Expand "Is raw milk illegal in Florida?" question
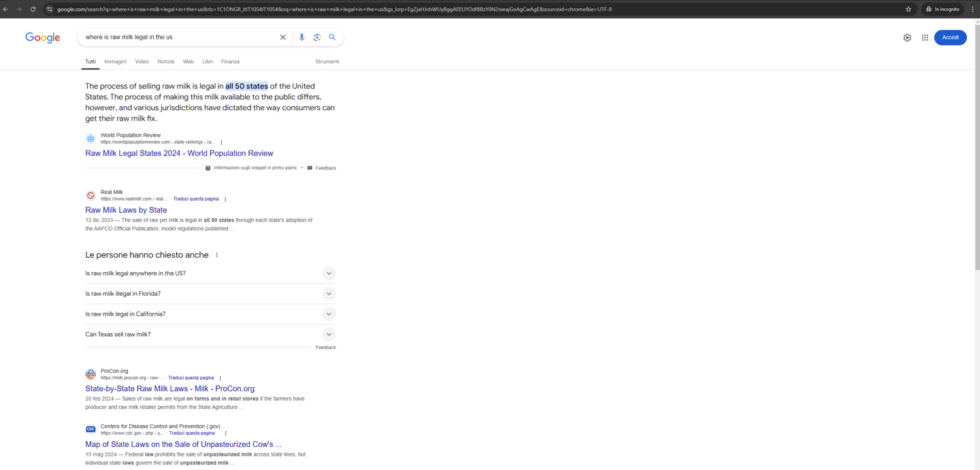The image size is (980, 470). 329,294
